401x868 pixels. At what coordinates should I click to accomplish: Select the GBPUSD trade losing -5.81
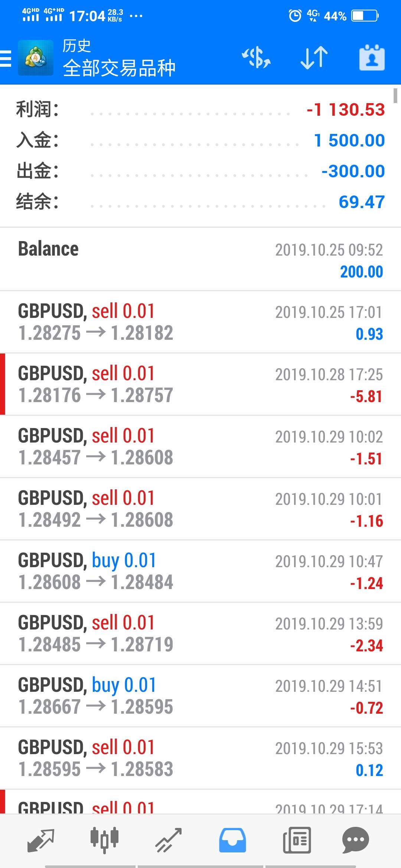[x=200, y=384]
